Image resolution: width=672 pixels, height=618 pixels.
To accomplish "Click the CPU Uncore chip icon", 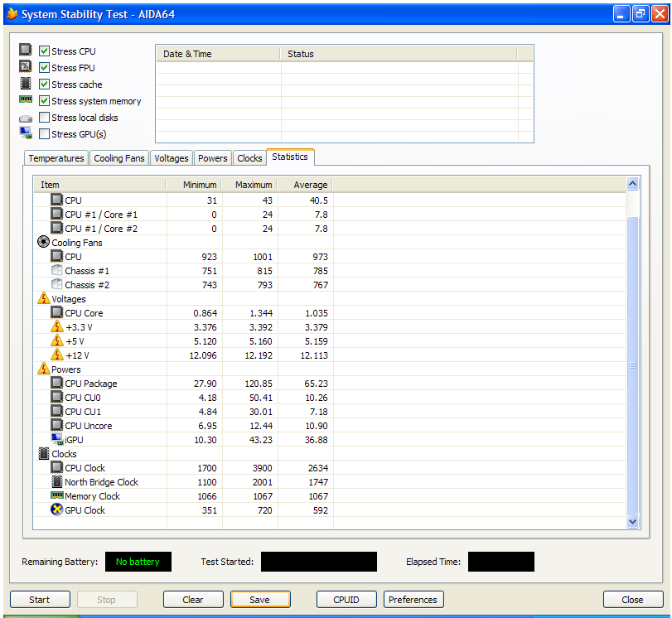I will pos(56,425).
